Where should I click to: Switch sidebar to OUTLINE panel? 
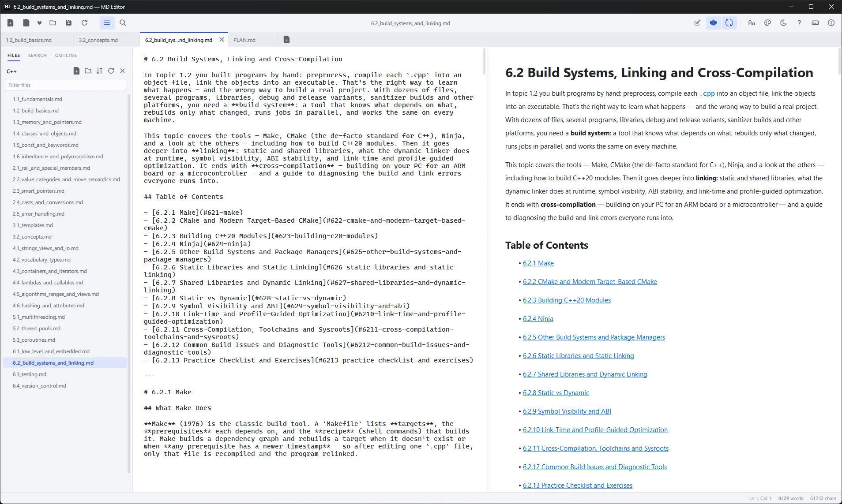tap(66, 56)
